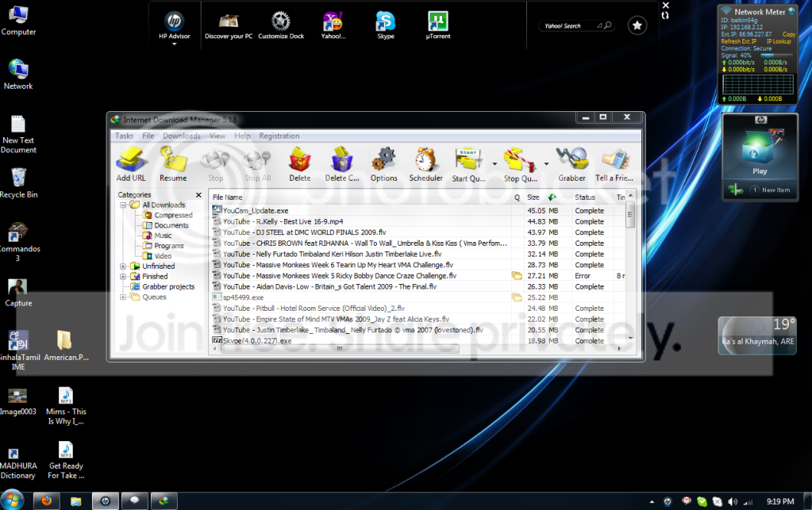The image size is (812, 510).
Task: Open the Options gear icon
Action: pos(383,164)
